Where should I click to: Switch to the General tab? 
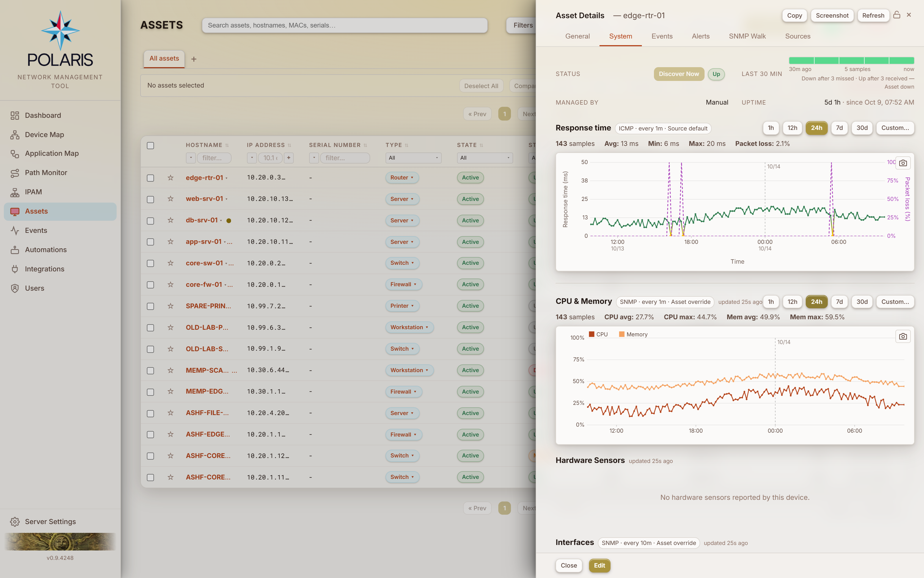tap(577, 36)
